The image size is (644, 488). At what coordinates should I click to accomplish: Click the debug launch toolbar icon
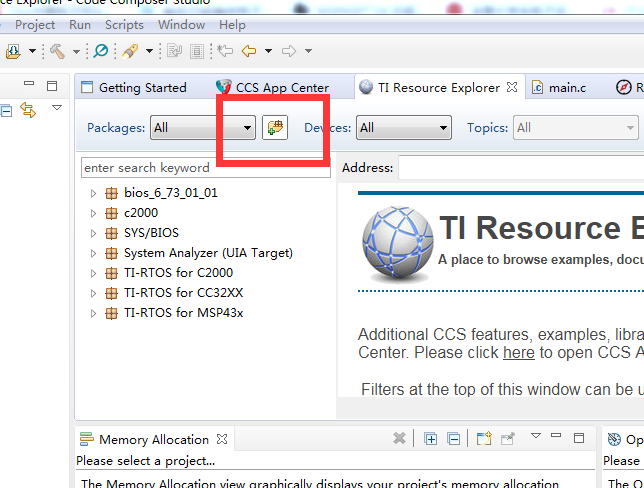click(x=13, y=51)
